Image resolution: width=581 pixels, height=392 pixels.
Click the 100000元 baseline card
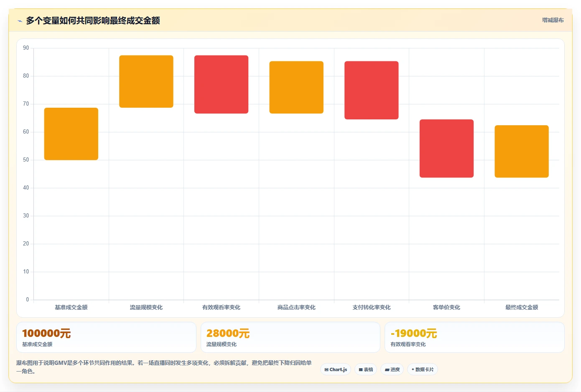click(106, 337)
